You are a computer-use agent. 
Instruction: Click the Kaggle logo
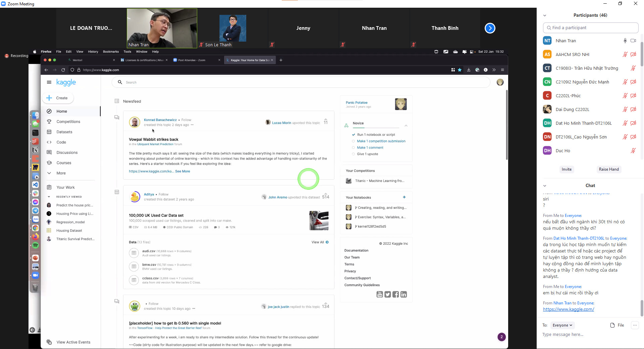click(x=66, y=82)
